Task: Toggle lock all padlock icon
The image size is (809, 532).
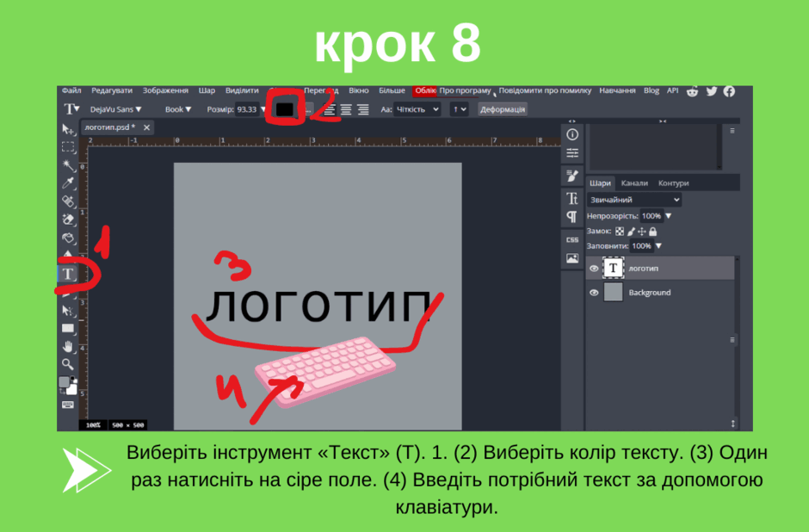Action: (652, 232)
